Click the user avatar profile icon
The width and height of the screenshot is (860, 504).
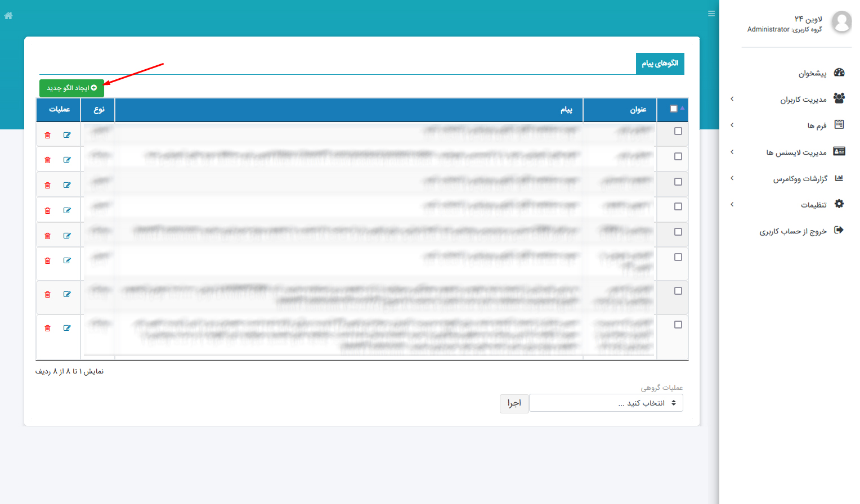tap(841, 22)
